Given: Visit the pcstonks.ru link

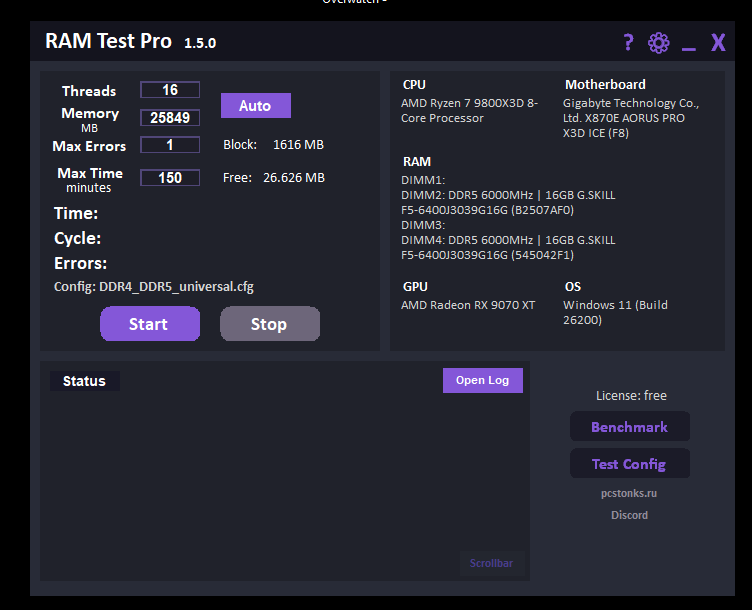Looking at the screenshot, I should (x=629, y=493).
